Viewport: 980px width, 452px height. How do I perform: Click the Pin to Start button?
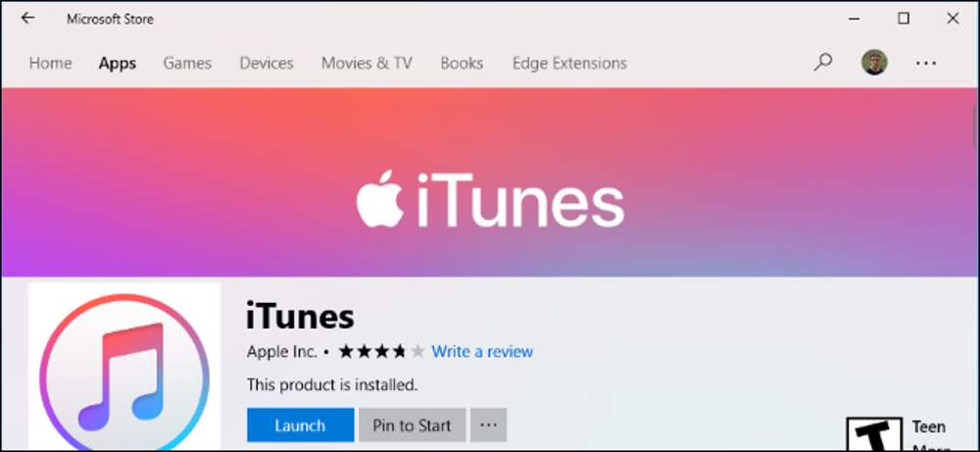click(412, 426)
